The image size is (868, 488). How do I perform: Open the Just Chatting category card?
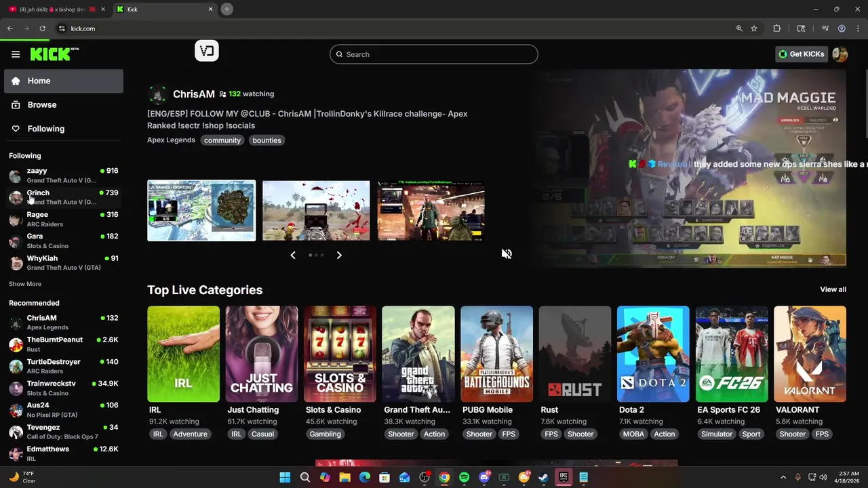point(261,354)
